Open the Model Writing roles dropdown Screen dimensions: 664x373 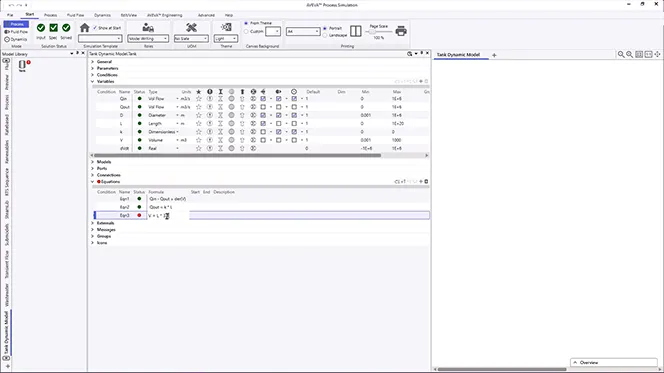click(x=148, y=39)
